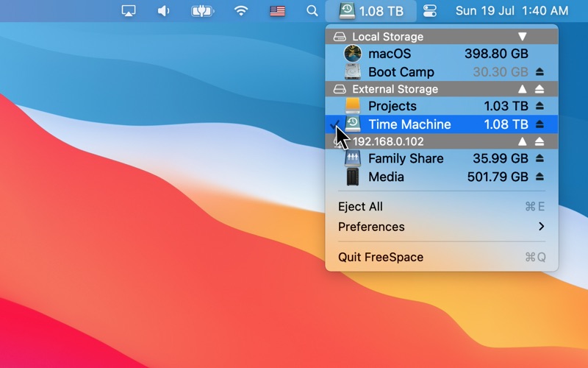Viewport: 588px width, 368px height.
Task: Click the Preferences submenu chevron arrow
Action: [541, 227]
